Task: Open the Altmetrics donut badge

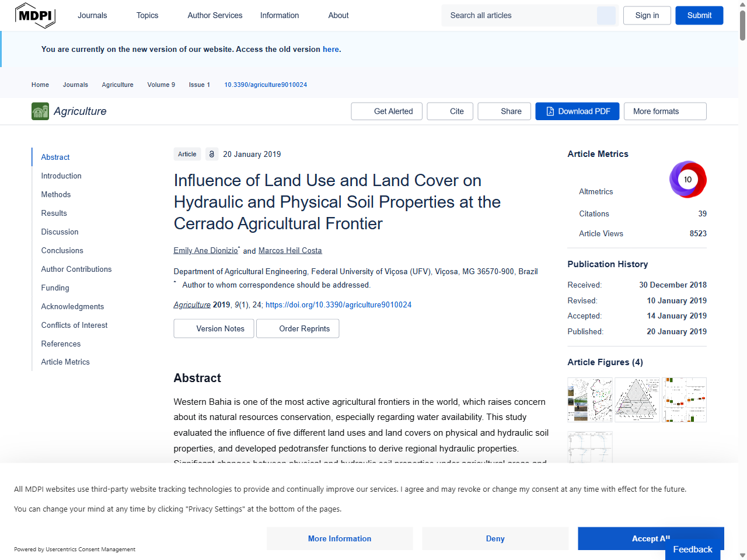Action: coord(688,179)
